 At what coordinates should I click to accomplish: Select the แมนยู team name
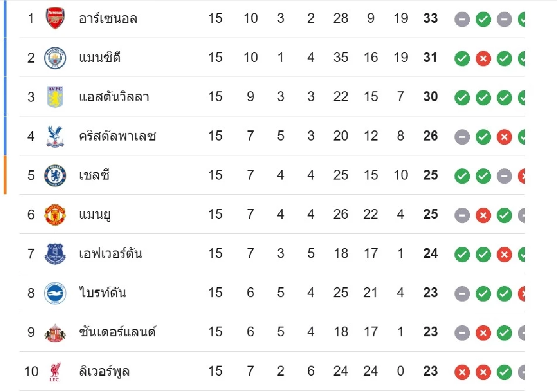click(95, 215)
